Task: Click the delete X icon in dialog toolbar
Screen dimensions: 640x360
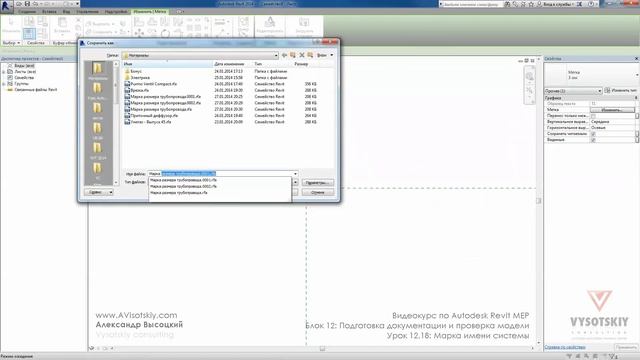Action: tap(302, 55)
